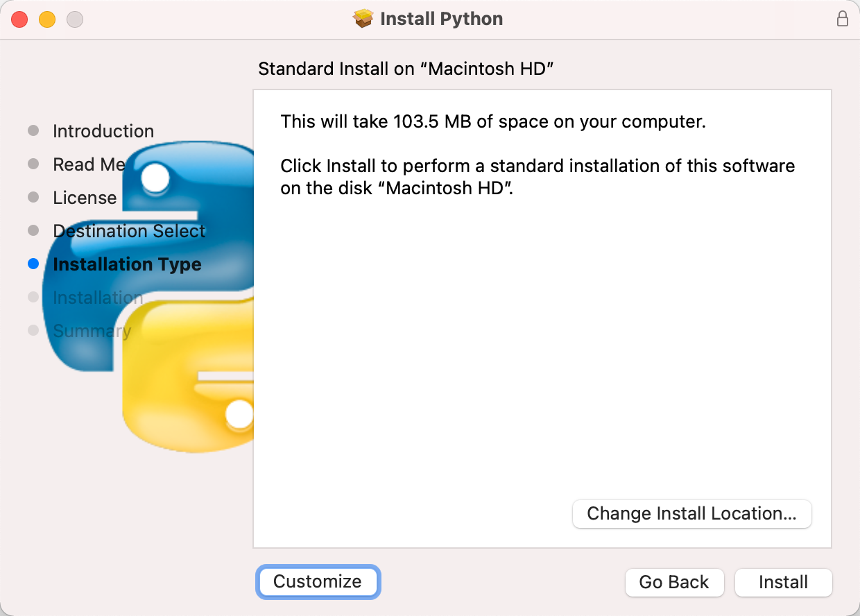Select the Introduction step in the sidebar
Screen dimensions: 860x616
click(x=103, y=130)
